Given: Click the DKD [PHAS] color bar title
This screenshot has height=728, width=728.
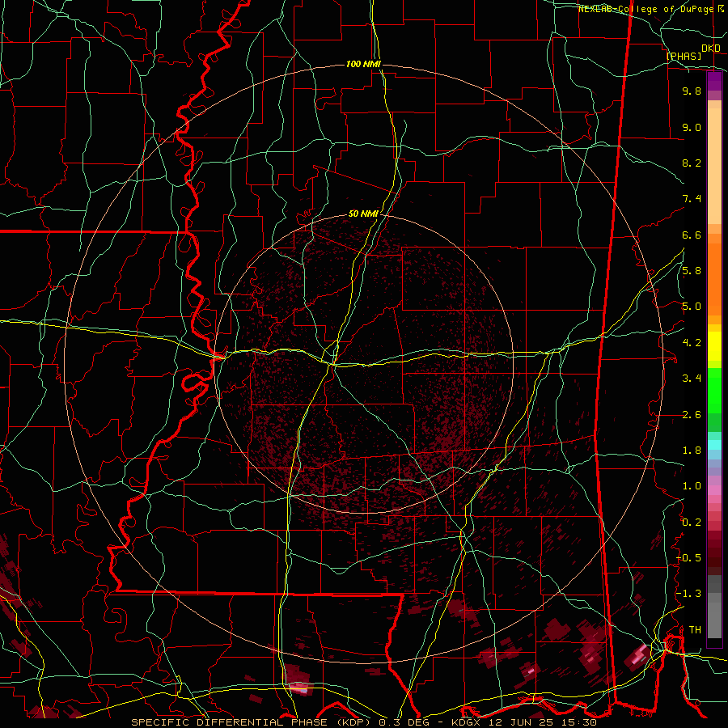Looking at the screenshot, I should tap(693, 52).
